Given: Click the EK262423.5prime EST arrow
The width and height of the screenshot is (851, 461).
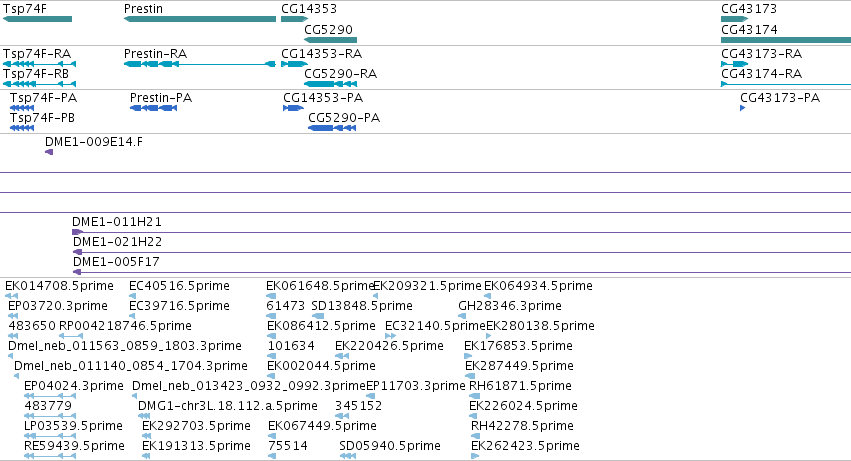Looking at the screenshot, I should click(x=475, y=456).
